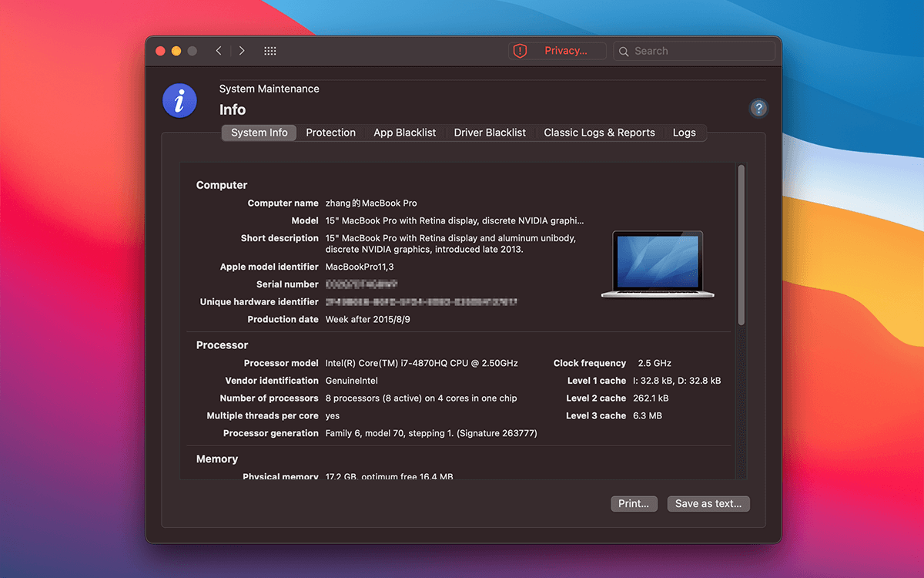Click the 'MacBookPro11,3' model identifier text

[x=360, y=267]
